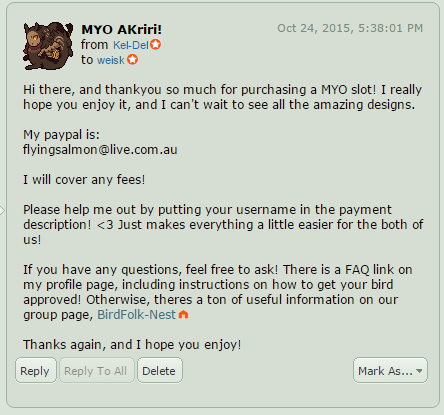
Task: Click the Oct 24, 2015 timestamp
Action: click(350, 28)
